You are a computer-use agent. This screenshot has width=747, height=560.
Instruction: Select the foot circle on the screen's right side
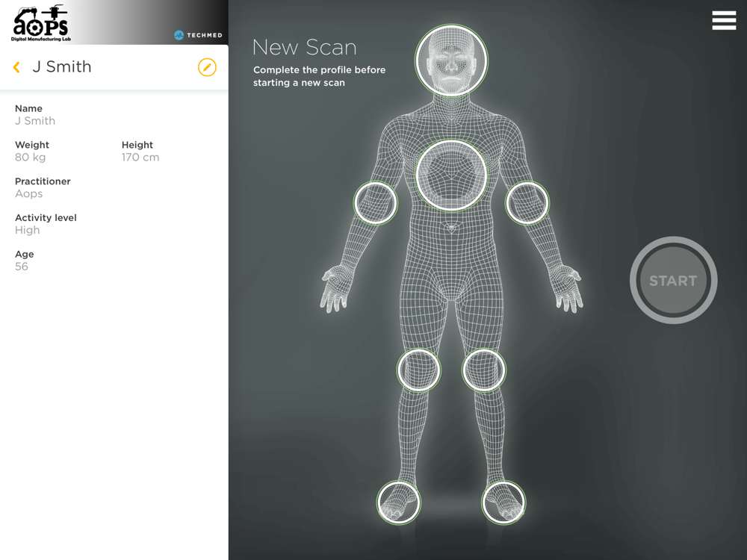pyautogui.click(x=503, y=503)
